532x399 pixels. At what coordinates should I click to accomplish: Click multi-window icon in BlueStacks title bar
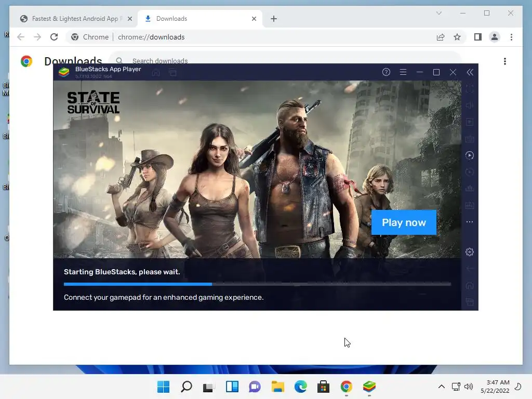[x=172, y=72]
